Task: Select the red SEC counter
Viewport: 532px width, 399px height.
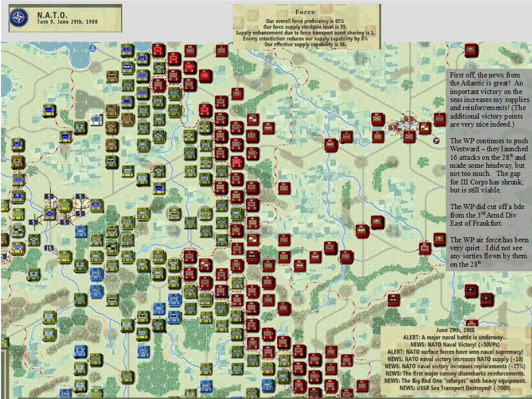Action: (x=190, y=51)
